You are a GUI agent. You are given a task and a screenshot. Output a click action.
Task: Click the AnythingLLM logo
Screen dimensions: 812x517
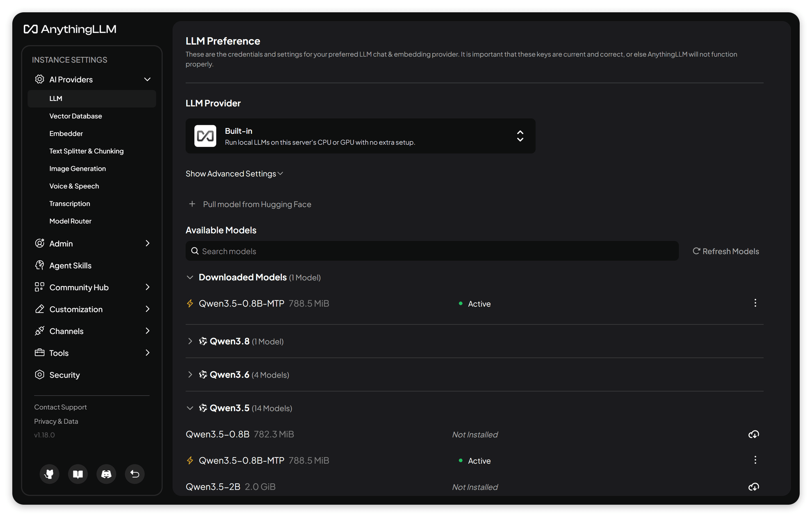[70, 29]
